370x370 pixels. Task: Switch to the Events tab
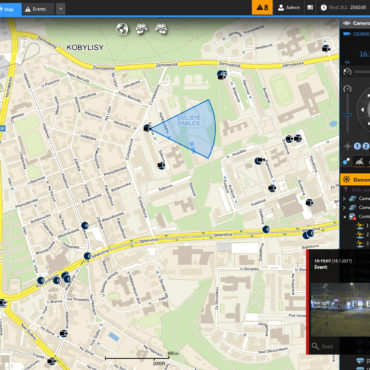pos(38,9)
